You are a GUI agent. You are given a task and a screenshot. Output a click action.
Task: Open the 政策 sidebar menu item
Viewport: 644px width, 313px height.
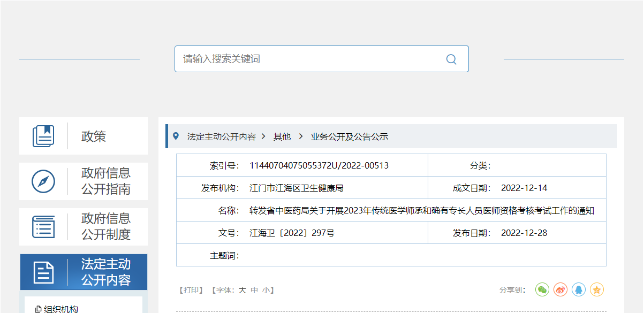pyautogui.click(x=94, y=136)
